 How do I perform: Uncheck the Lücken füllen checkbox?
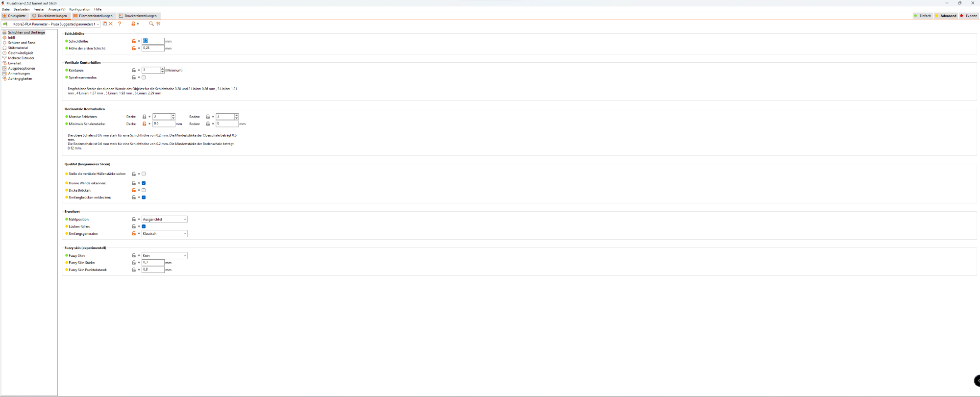[x=144, y=226]
